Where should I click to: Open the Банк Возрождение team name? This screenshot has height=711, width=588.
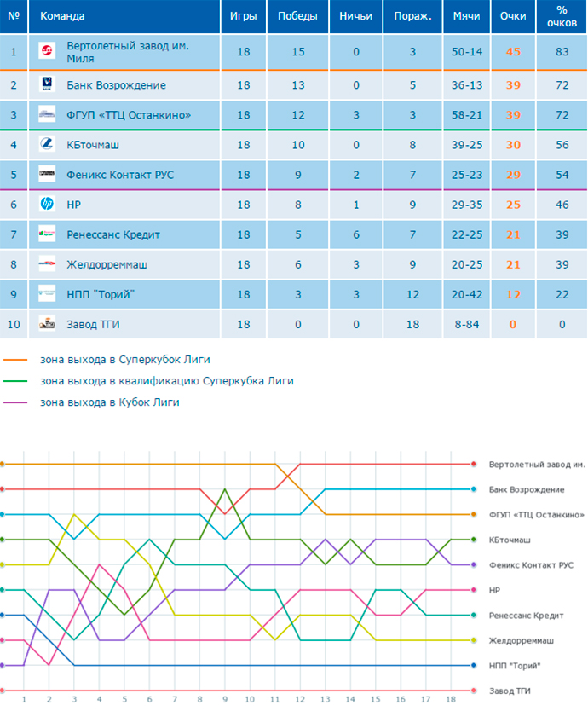116,85
